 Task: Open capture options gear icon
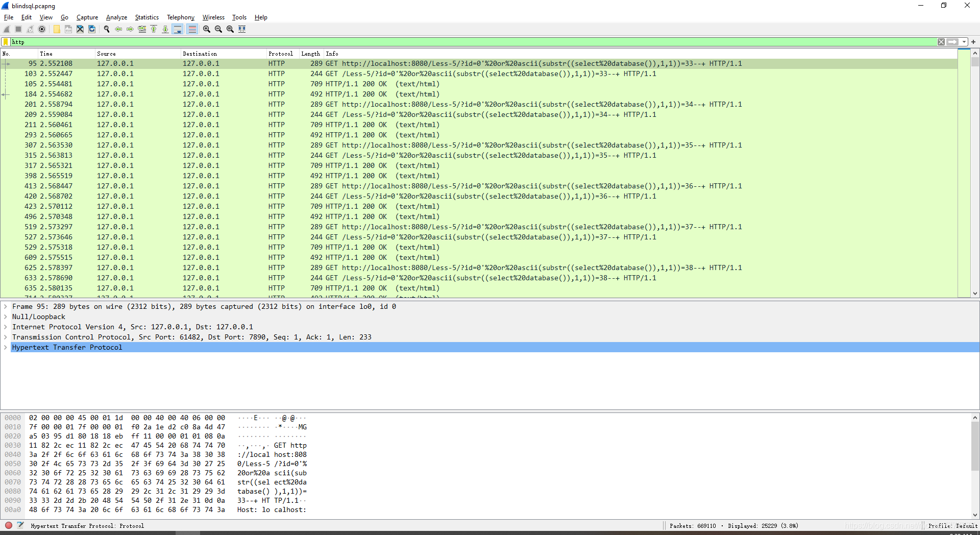click(x=42, y=29)
